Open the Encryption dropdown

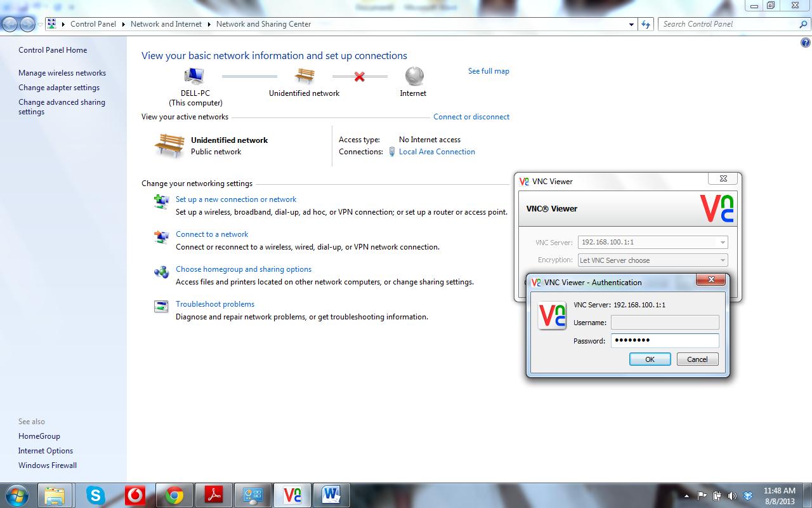pyautogui.click(x=722, y=260)
